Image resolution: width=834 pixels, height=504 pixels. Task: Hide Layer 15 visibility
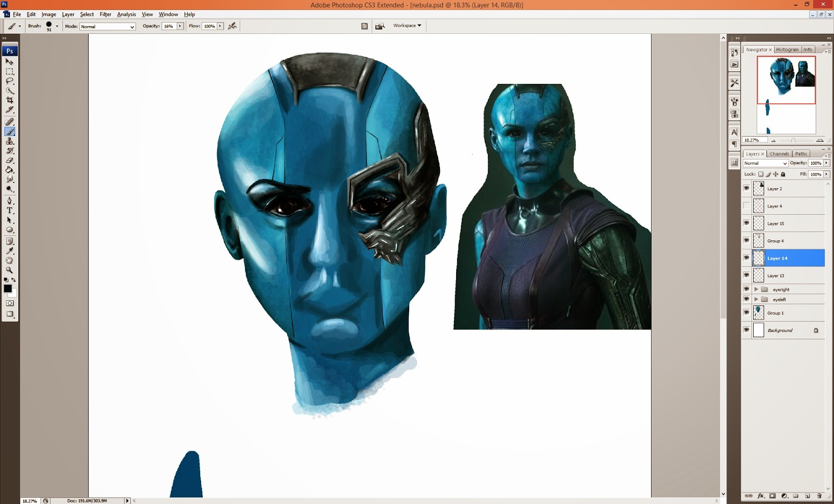coord(746,223)
